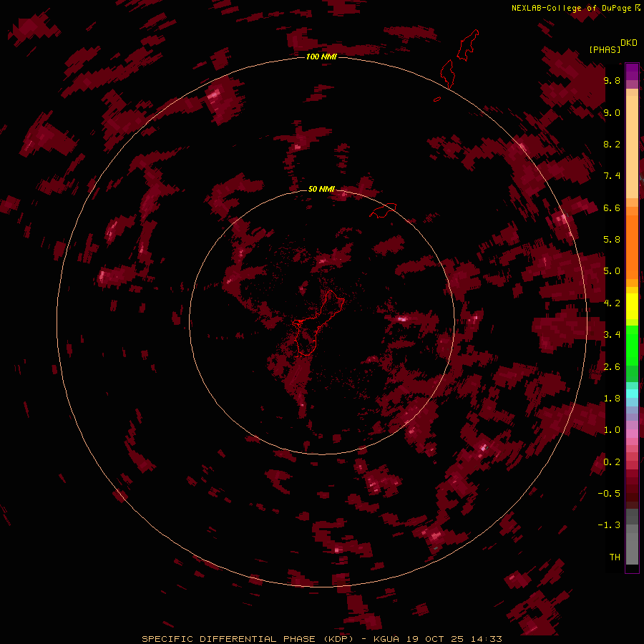Click the 3.4 value on color scale

pyautogui.click(x=612, y=335)
